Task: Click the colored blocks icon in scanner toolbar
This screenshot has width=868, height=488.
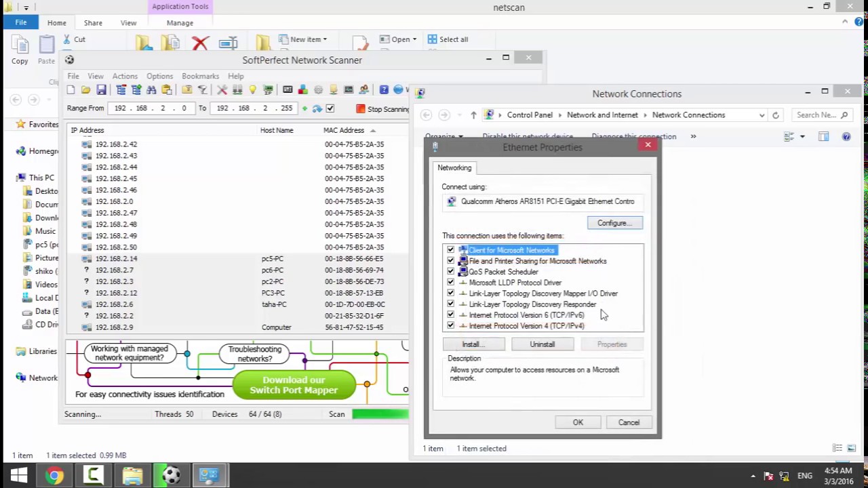Action: pos(302,90)
